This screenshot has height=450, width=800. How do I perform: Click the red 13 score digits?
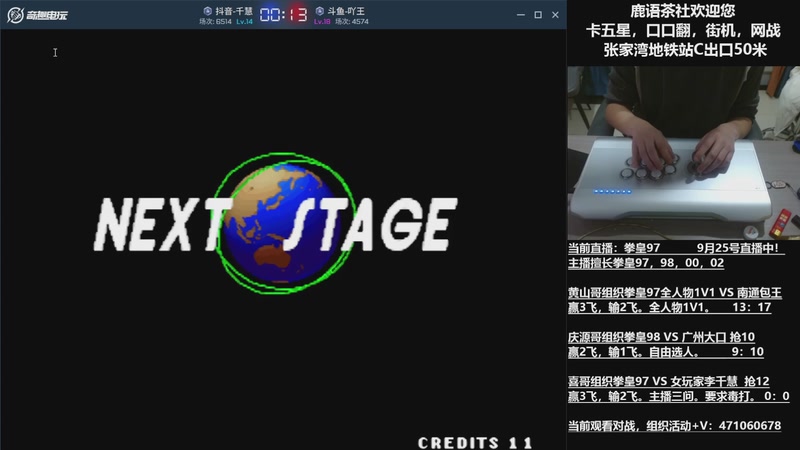[297, 14]
